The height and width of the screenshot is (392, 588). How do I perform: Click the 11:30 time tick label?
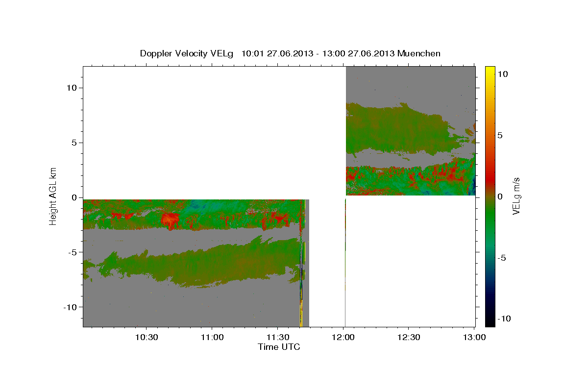click(x=277, y=337)
